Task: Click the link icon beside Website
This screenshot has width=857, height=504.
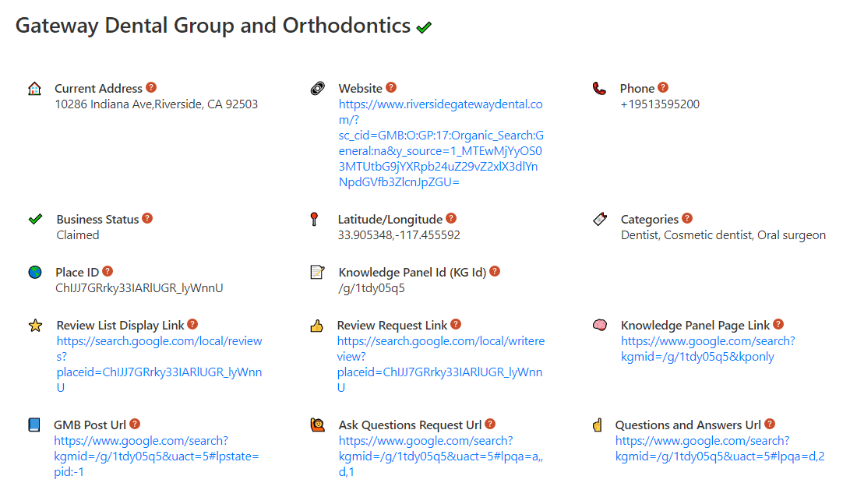Action: 317,89
